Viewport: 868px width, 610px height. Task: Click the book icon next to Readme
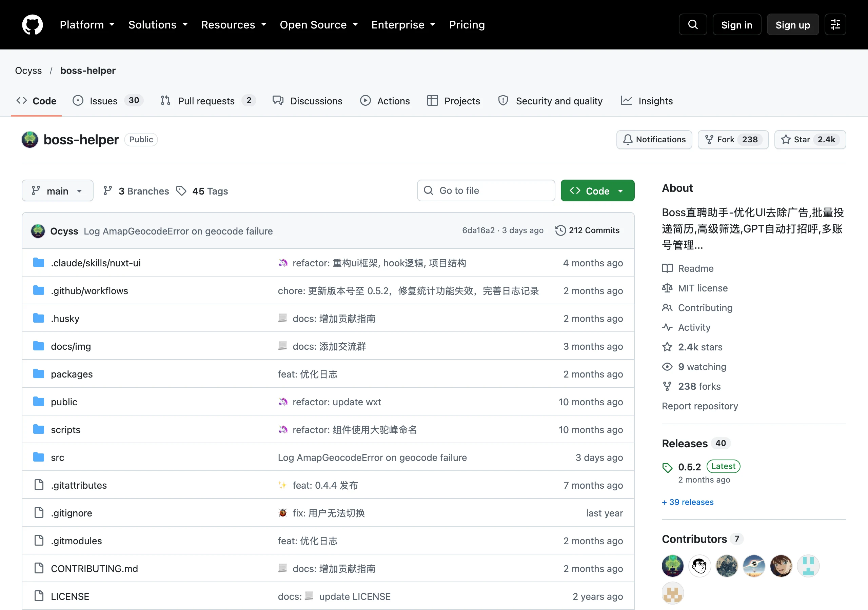(x=667, y=268)
